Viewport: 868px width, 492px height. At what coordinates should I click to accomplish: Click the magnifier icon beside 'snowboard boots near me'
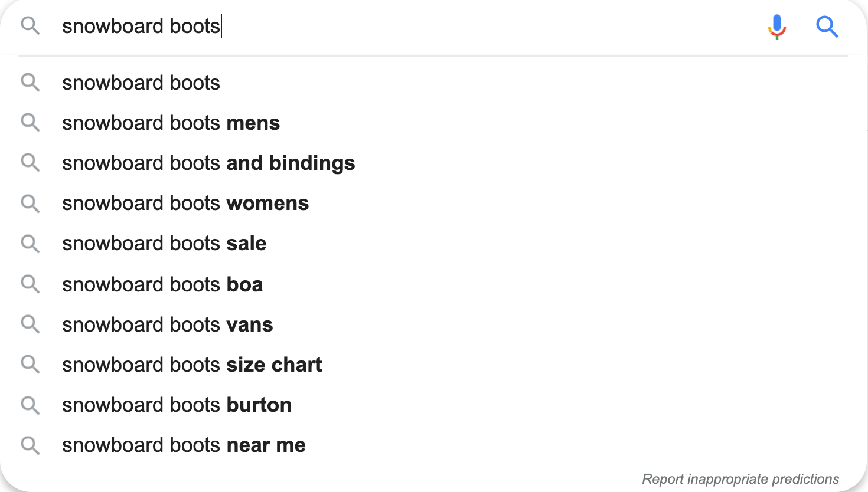(30, 445)
